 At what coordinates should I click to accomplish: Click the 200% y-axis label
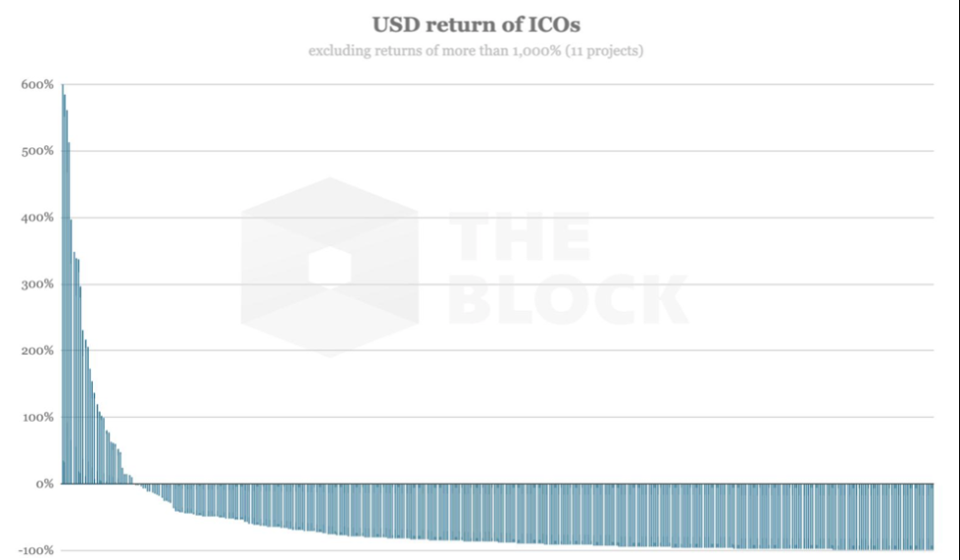click(x=37, y=351)
